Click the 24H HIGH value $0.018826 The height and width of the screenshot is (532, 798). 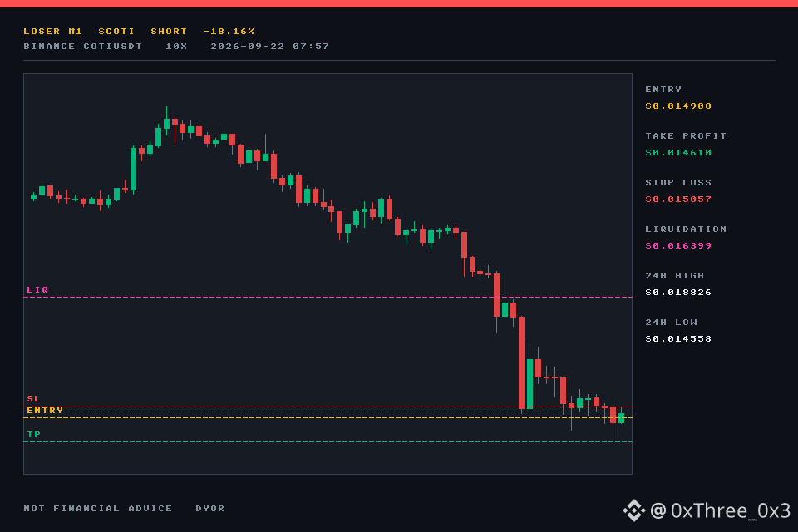point(678,293)
